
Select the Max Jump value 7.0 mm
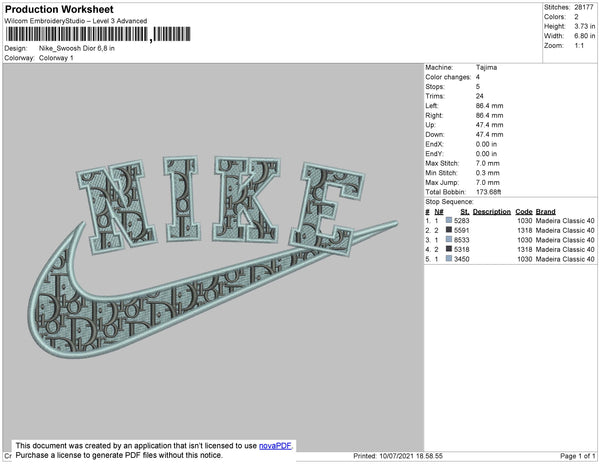point(488,182)
